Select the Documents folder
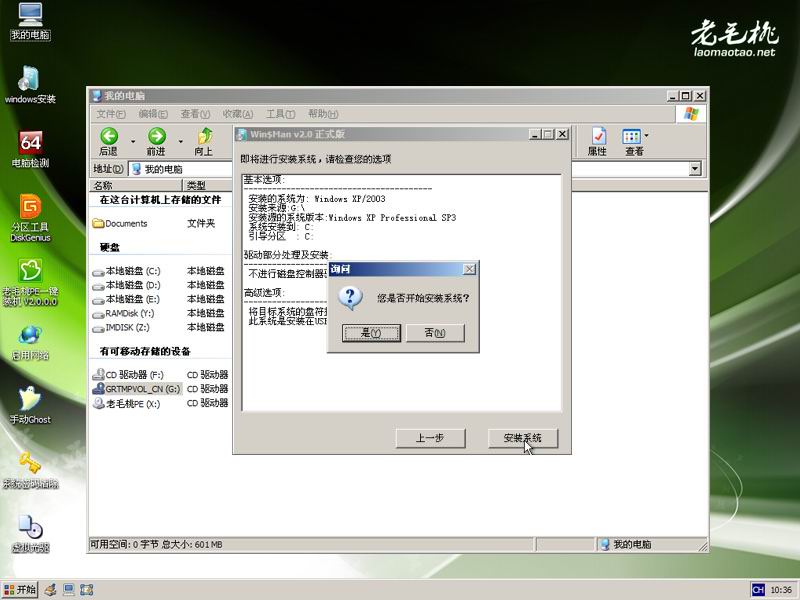Image resolution: width=800 pixels, height=600 pixels. point(120,223)
